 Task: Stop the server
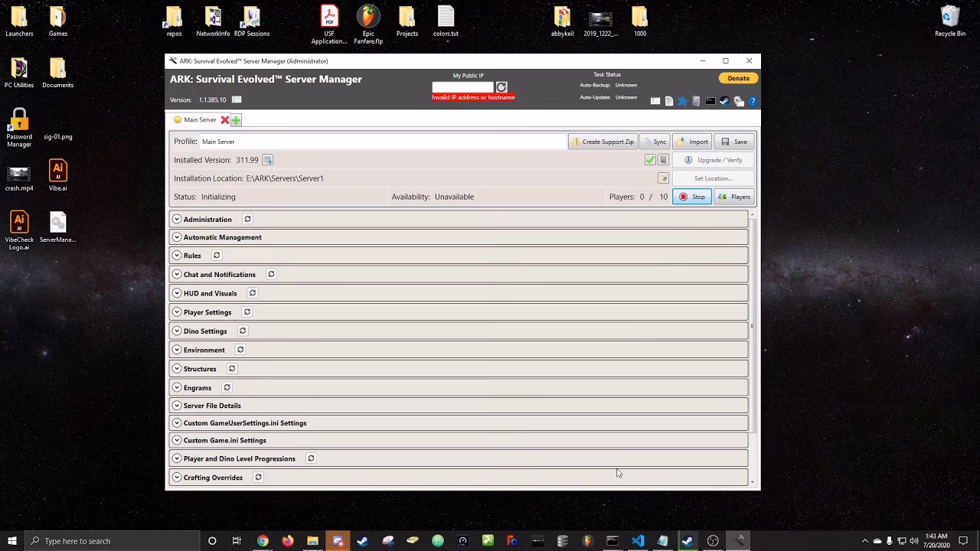[692, 197]
